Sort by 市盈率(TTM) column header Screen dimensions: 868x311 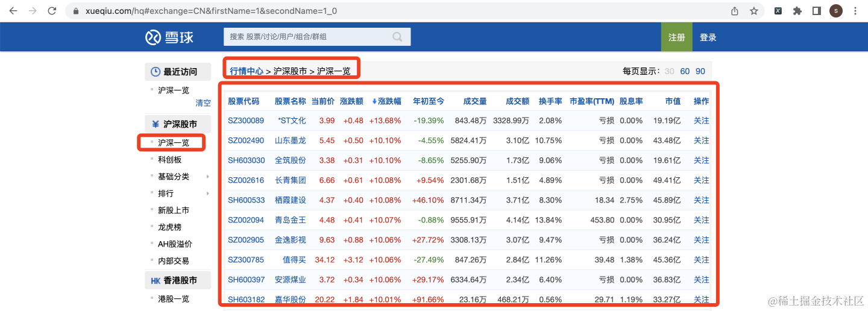[x=592, y=101]
